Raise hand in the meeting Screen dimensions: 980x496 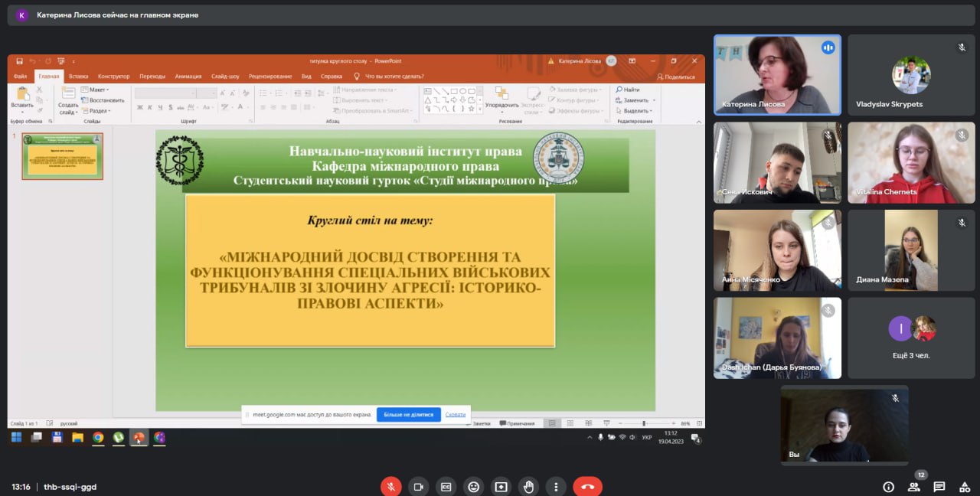pyautogui.click(x=528, y=487)
